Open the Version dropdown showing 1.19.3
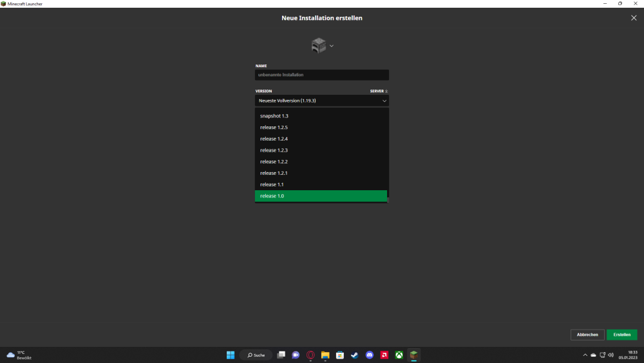 (x=321, y=101)
